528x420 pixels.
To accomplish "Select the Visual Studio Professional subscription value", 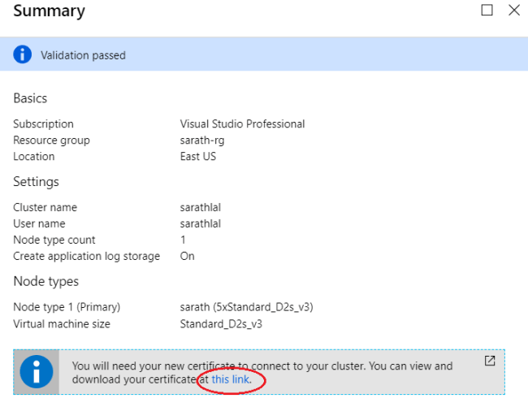I will pos(242,124).
